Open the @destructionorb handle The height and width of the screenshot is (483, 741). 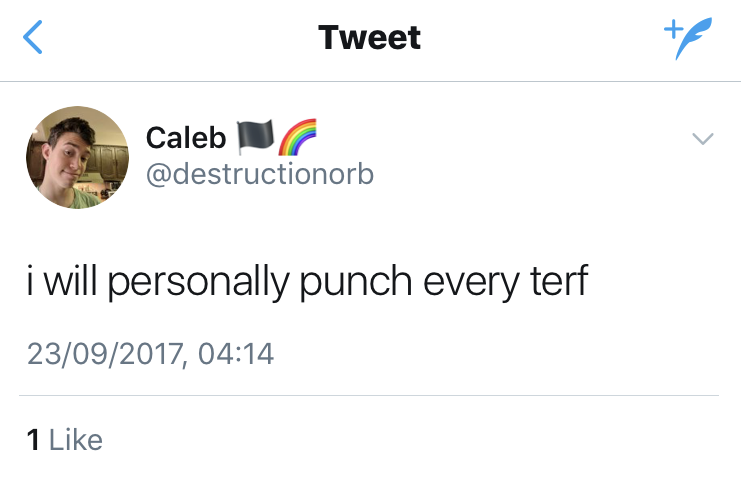pos(260,173)
